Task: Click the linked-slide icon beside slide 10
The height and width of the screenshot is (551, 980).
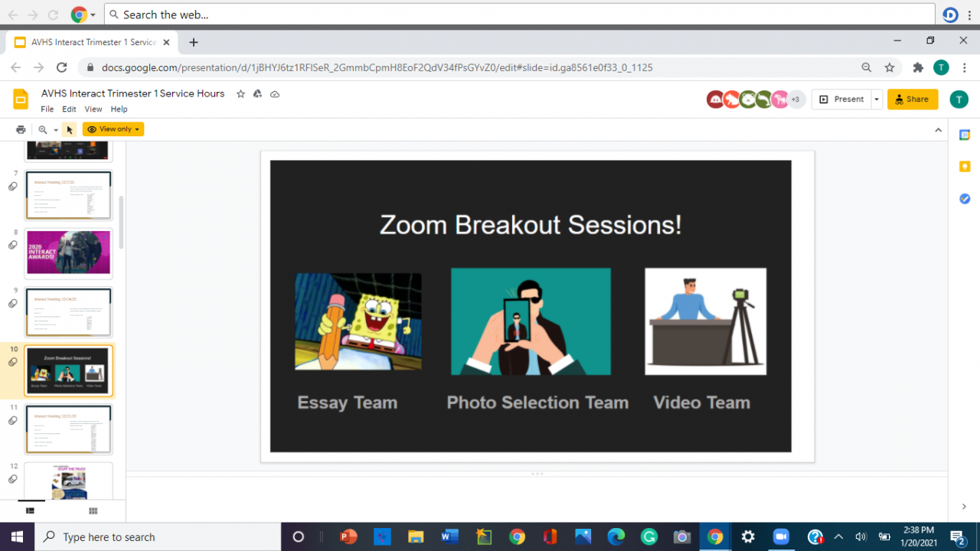Action: click(x=13, y=362)
